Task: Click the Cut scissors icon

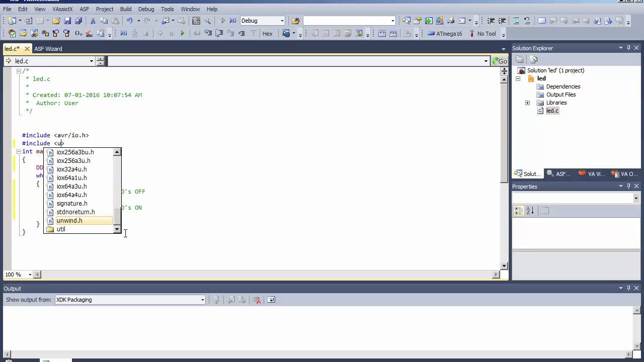Action: pyautogui.click(x=93, y=21)
